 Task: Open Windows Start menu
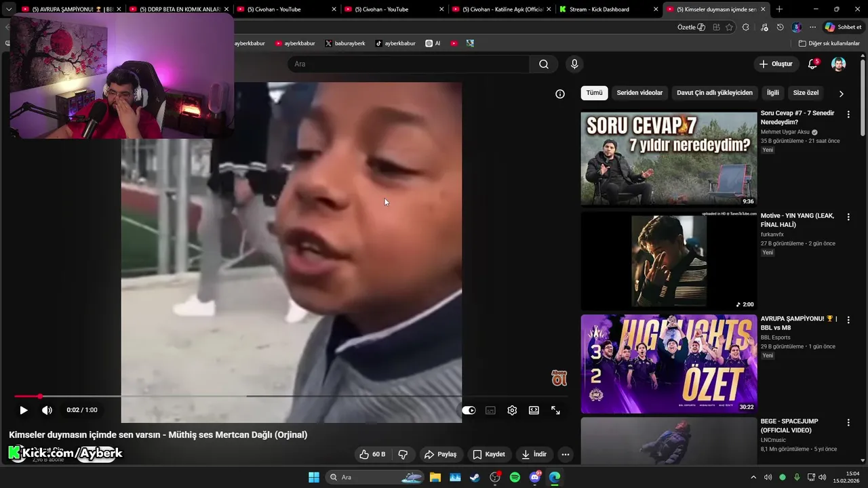(x=314, y=477)
